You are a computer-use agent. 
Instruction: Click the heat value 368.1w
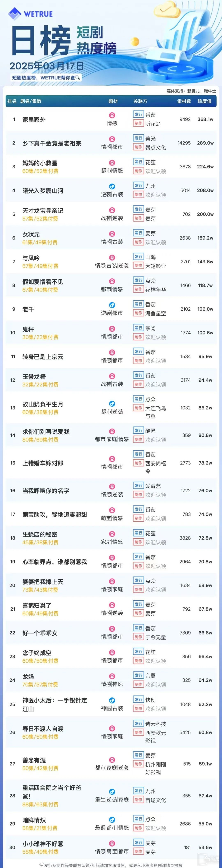point(205,119)
